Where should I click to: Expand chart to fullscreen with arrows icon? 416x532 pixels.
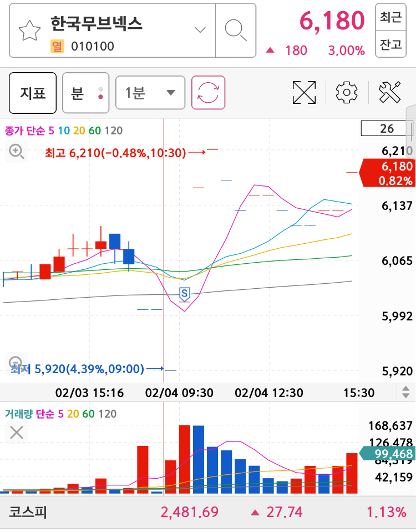(304, 92)
